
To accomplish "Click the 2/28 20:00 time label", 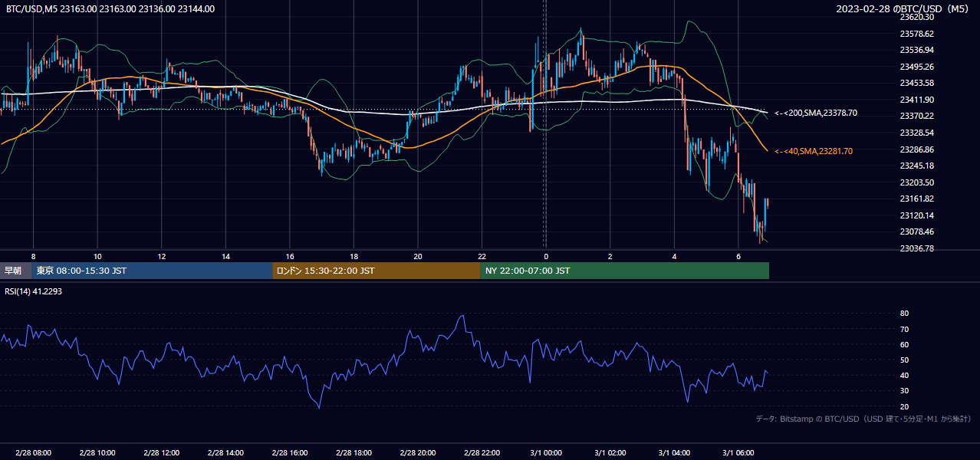I will pos(417,453).
